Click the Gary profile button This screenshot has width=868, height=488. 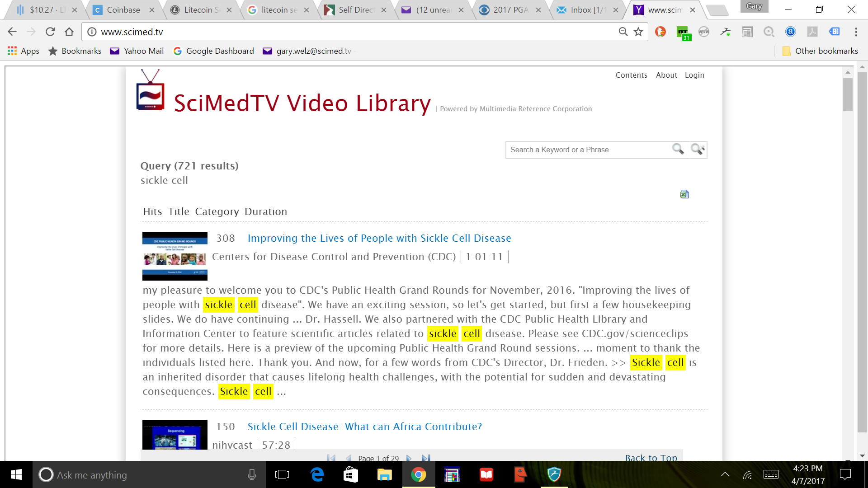754,6
